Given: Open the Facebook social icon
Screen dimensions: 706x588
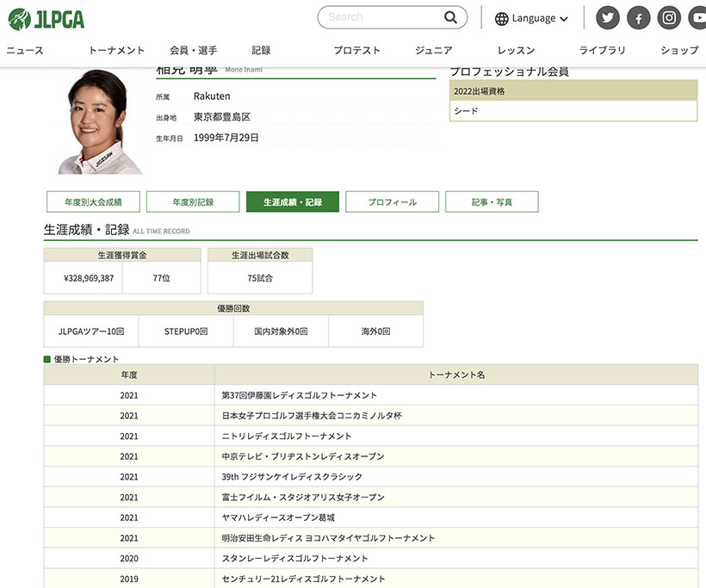Looking at the screenshot, I should click(638, 18).
